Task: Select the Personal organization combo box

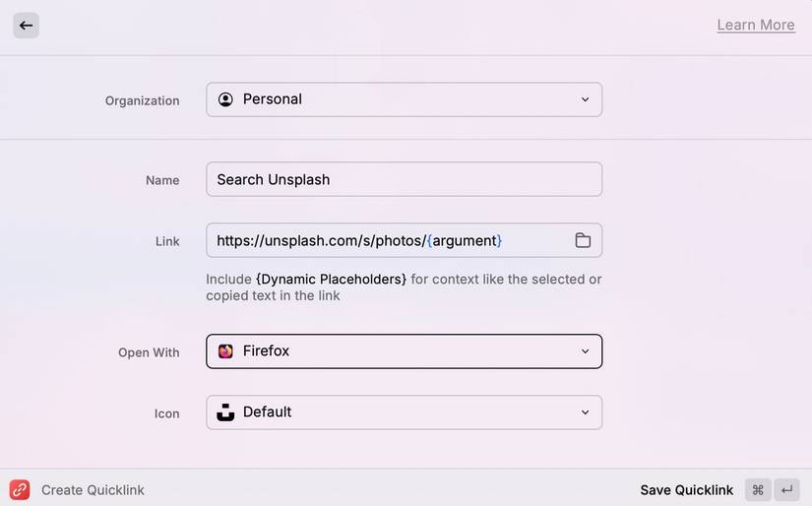Action: click(x=404, y=99)
